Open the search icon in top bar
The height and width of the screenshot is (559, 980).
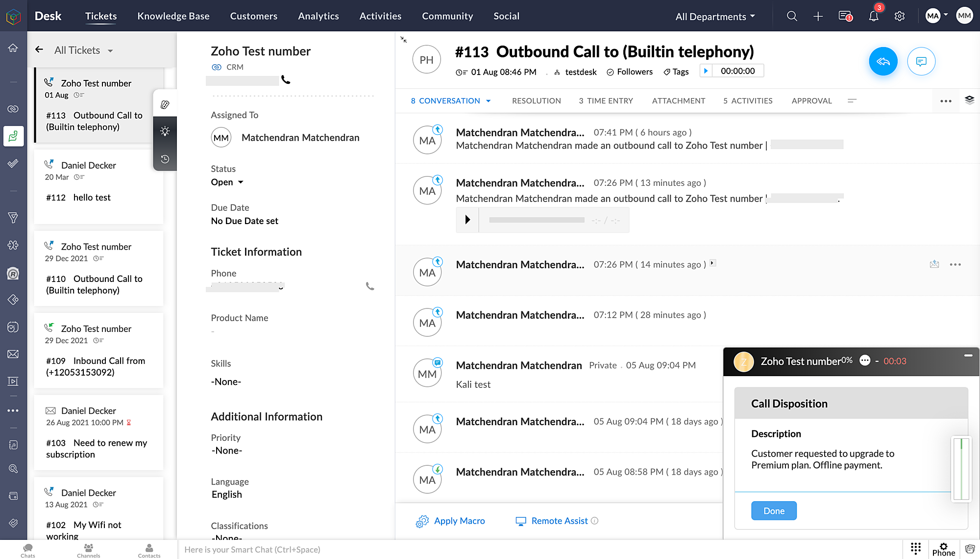792,16
